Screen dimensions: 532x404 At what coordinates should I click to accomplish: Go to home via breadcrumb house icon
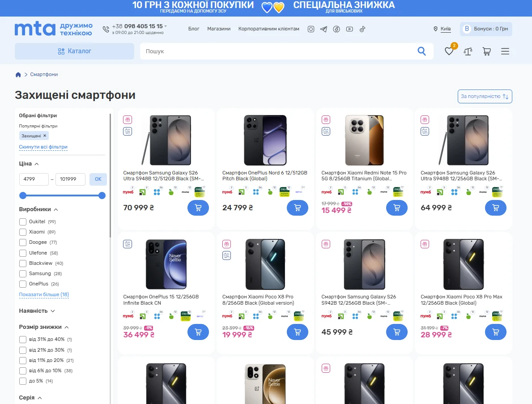[18, 75]
